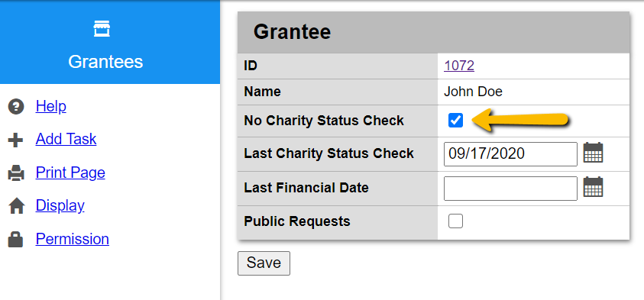Click the Help question mark icon
The width and height of the screenshot is (644, 300).
[16, 107]
